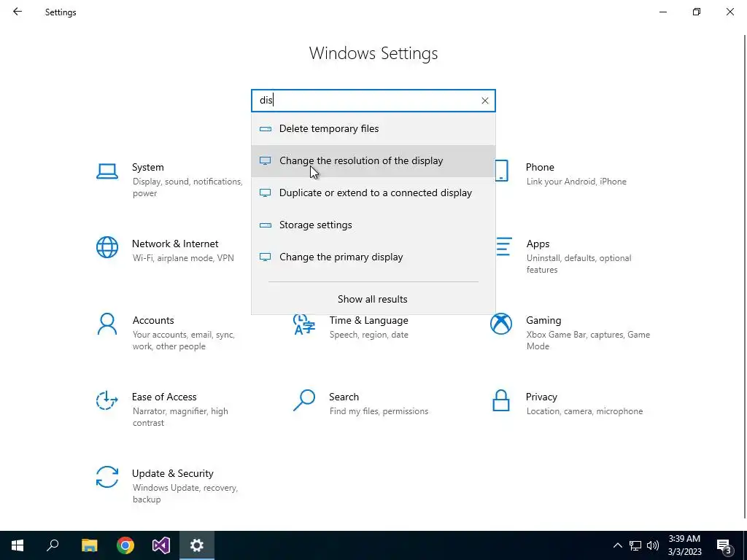Open the Ease of Access title
The height and width of the screenshot is (560, 747).
pyautogui.click(x=164, y=397)
